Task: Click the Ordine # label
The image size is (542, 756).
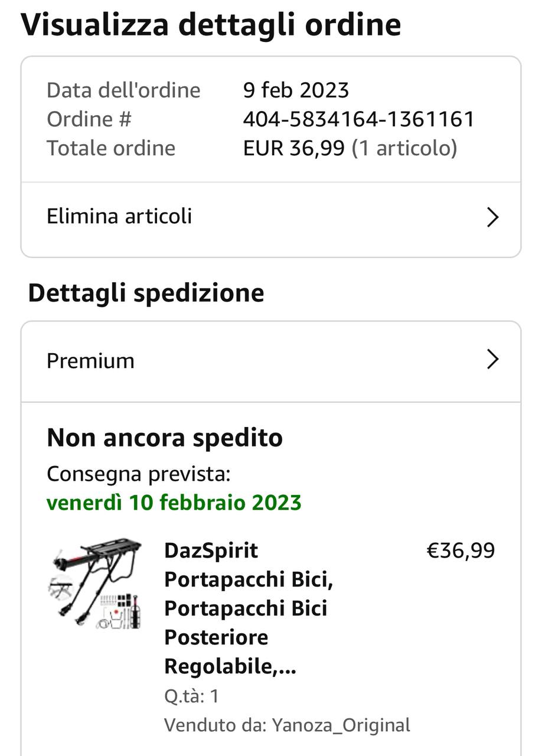Action: pyautogui.click(x=89, y=119)
